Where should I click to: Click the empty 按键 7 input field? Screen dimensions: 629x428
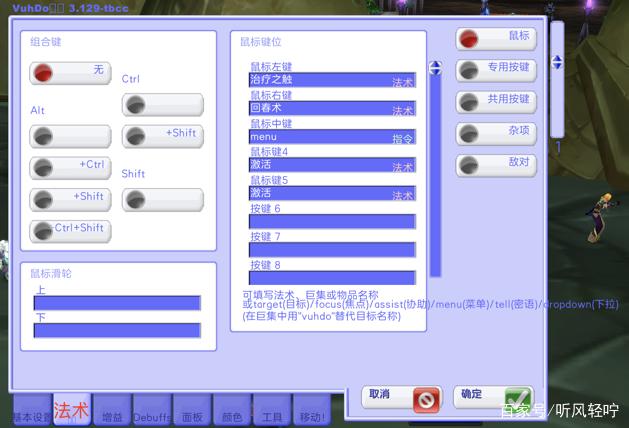click(332, 249)
